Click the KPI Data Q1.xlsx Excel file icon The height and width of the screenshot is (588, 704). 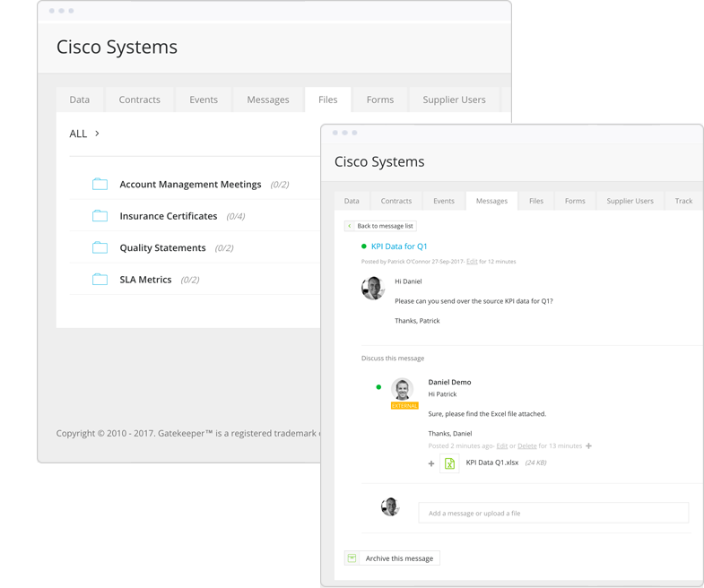449,463
